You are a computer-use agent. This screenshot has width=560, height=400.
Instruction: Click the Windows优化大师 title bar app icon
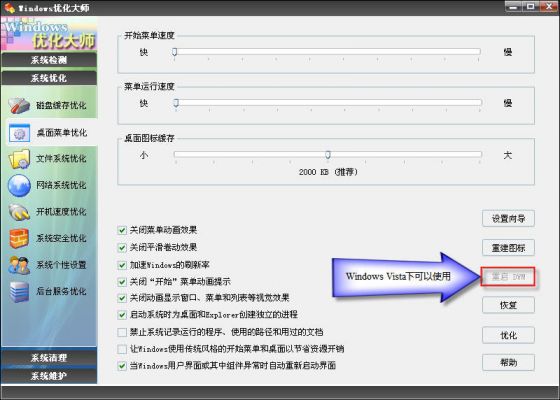click(9, 7)
